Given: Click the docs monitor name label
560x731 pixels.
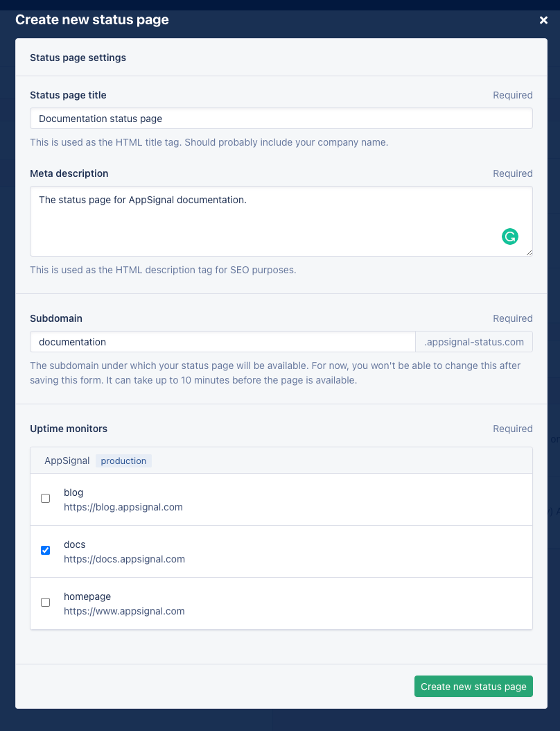Looking at the screenshot, I should (75, 544).
